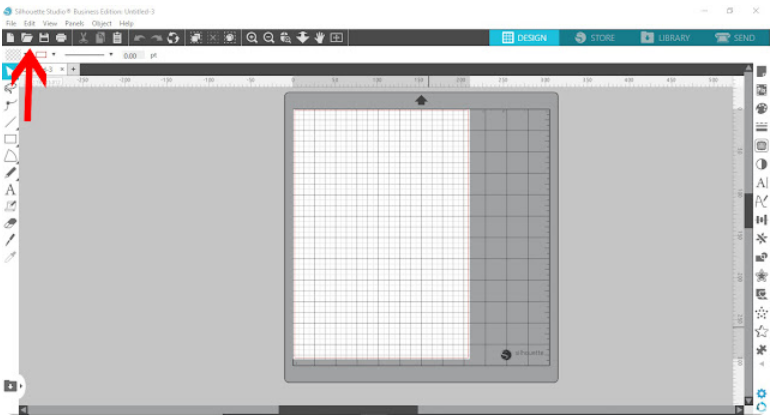Select the Line drawing tool
Image resolution: width=770 pixels, height=420 pixels.
coord(11,122)
